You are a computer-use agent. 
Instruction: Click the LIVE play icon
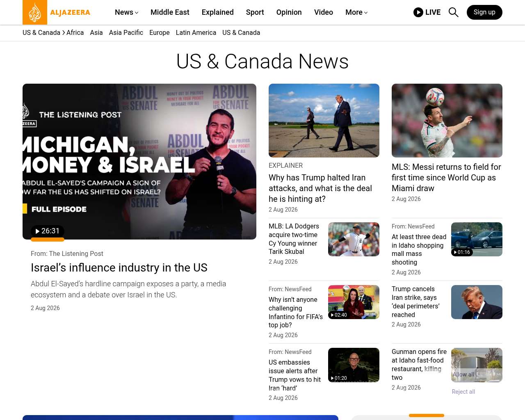418,12
